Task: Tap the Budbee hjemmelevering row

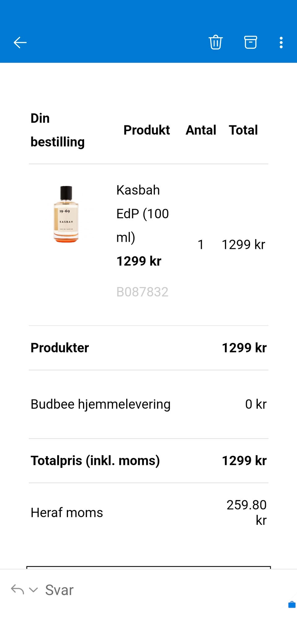Action: point(148,404)
